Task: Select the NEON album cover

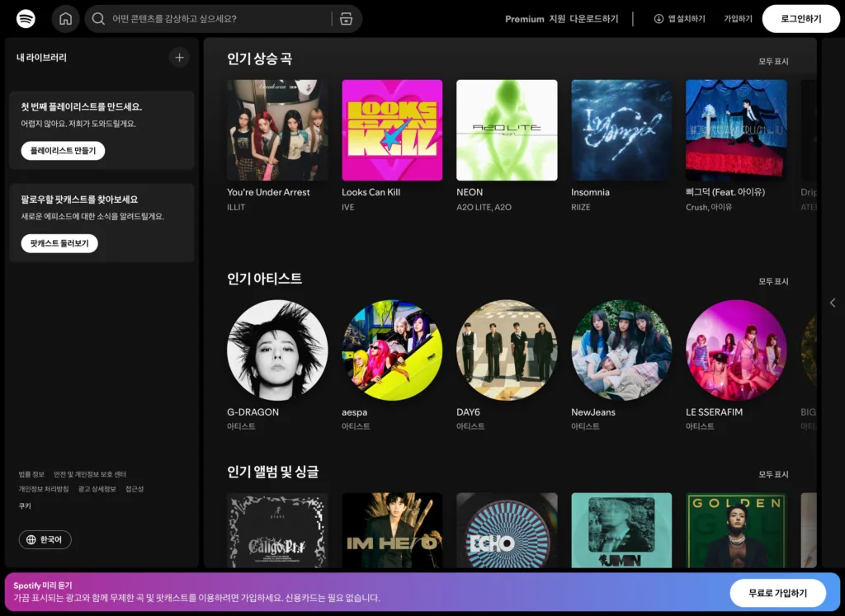Action: (x=507, y=130)
